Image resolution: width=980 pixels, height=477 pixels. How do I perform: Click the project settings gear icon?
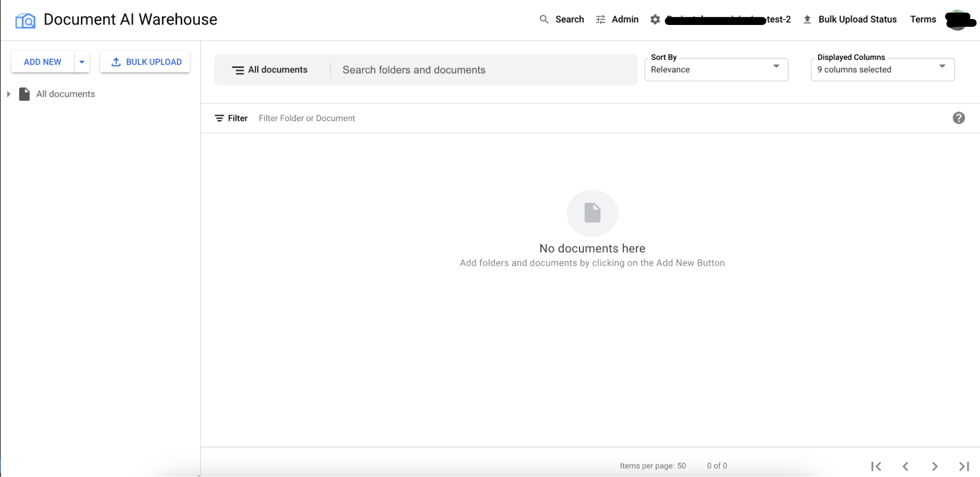(x=655, y=20)
